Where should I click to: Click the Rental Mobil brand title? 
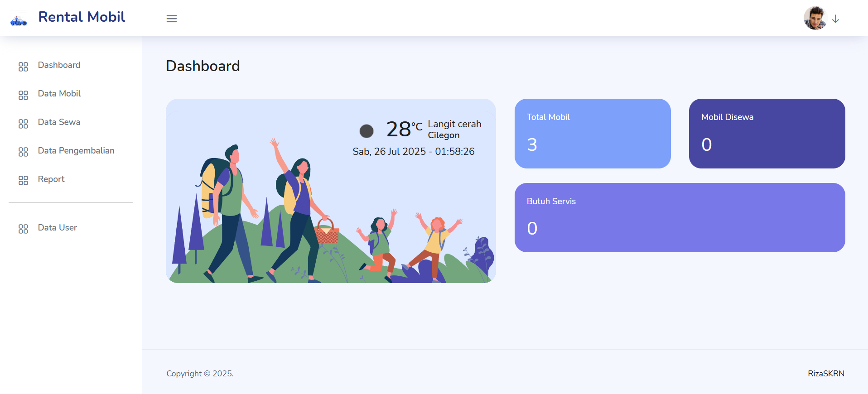(x=82, y=17)
